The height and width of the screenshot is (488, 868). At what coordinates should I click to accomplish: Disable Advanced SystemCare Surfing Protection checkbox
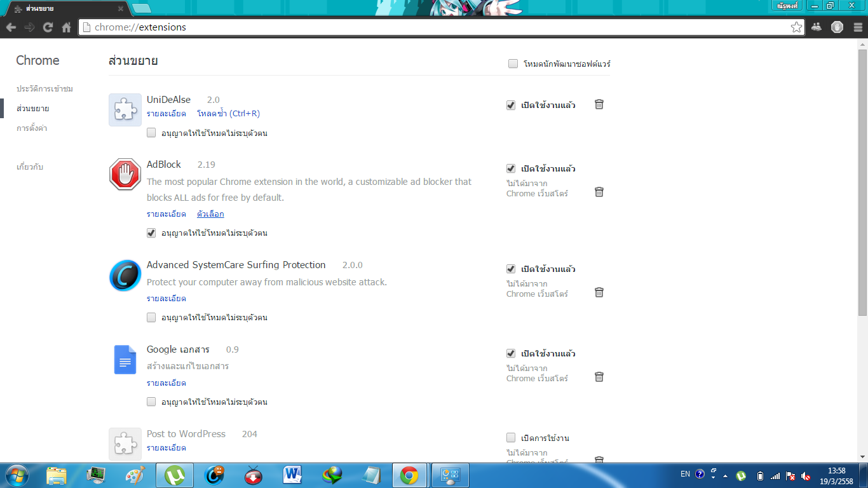point(511,269)
